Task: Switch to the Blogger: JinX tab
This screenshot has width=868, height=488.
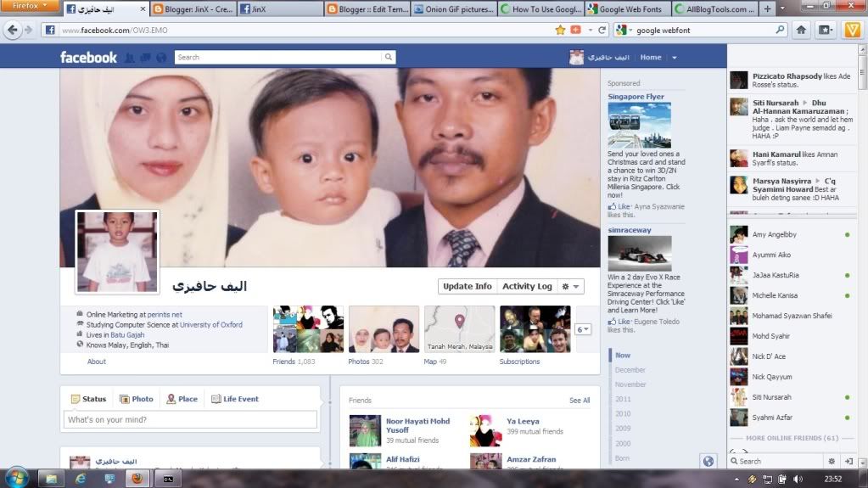Action: (x=193, y=8)
